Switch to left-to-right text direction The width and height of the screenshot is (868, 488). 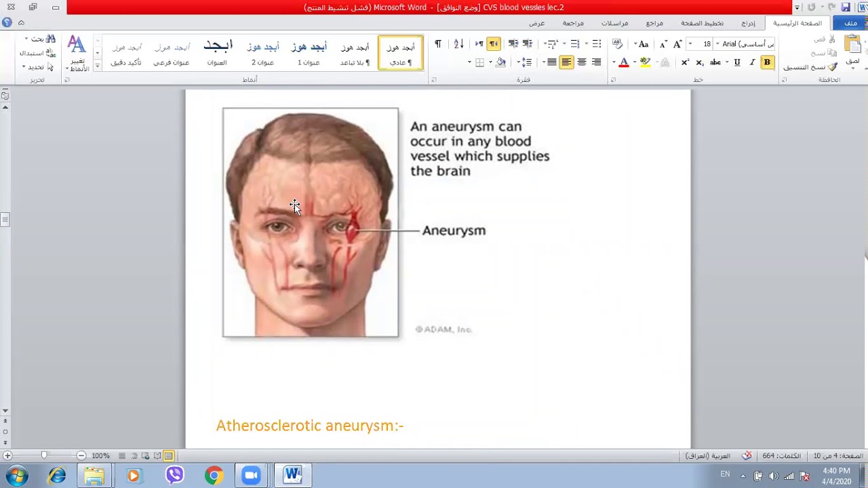click(x=479, y=44)
